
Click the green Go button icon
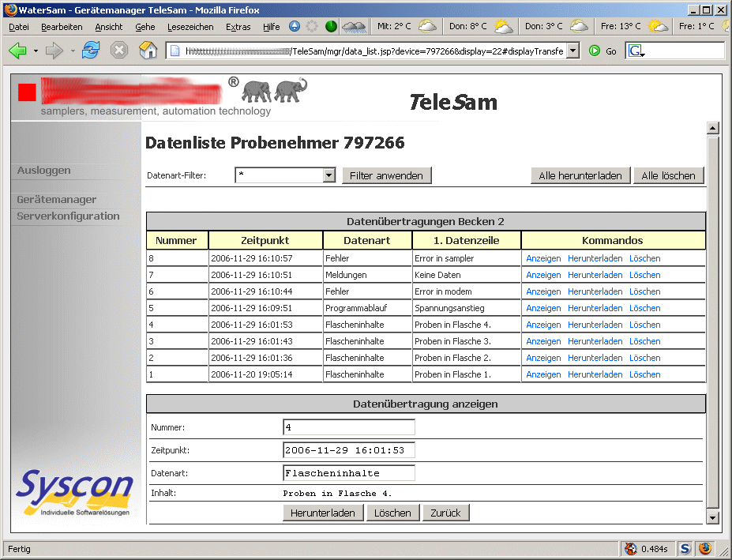595,51
